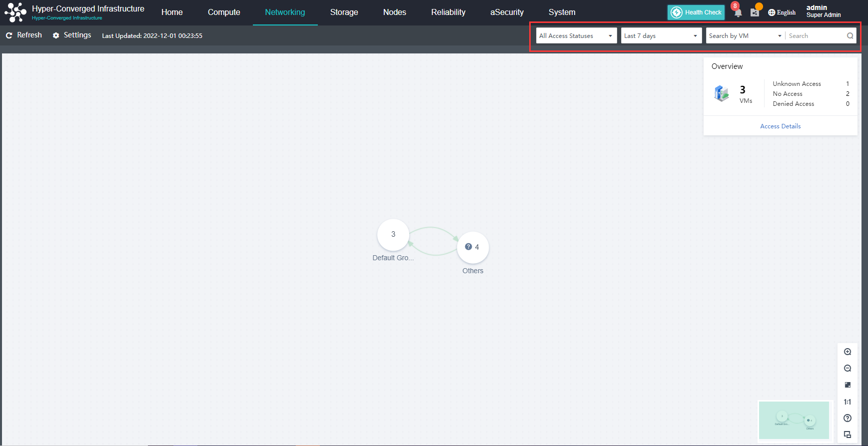Click the globe language icon
The width and height of the screenshot is (868, 446).
[772, 12]
